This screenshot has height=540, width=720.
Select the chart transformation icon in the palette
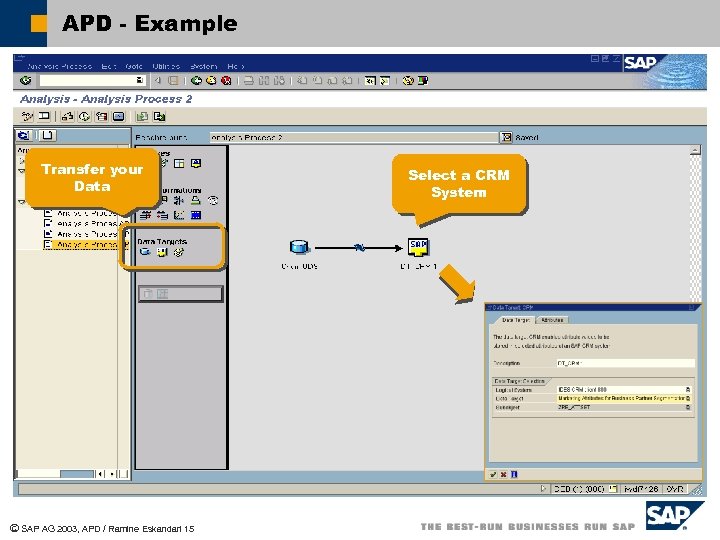click(179, 215)
